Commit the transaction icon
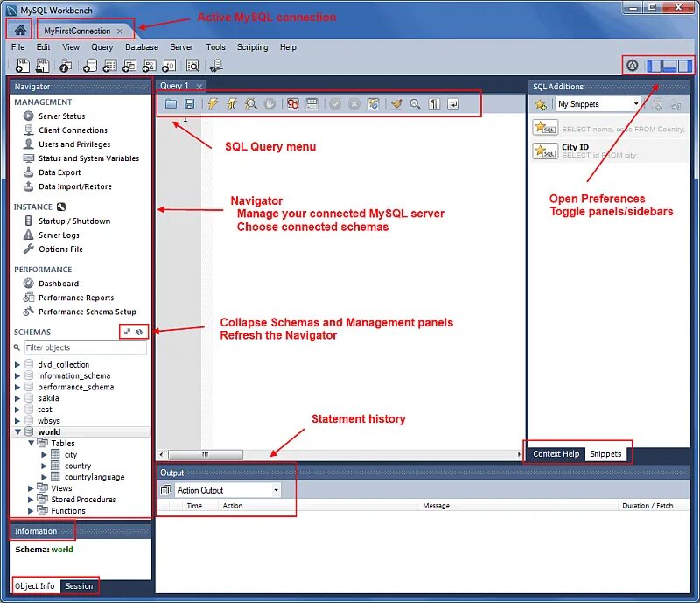This screenshot has height=603, width=700. pyautogui.click(x=335, y=104)
